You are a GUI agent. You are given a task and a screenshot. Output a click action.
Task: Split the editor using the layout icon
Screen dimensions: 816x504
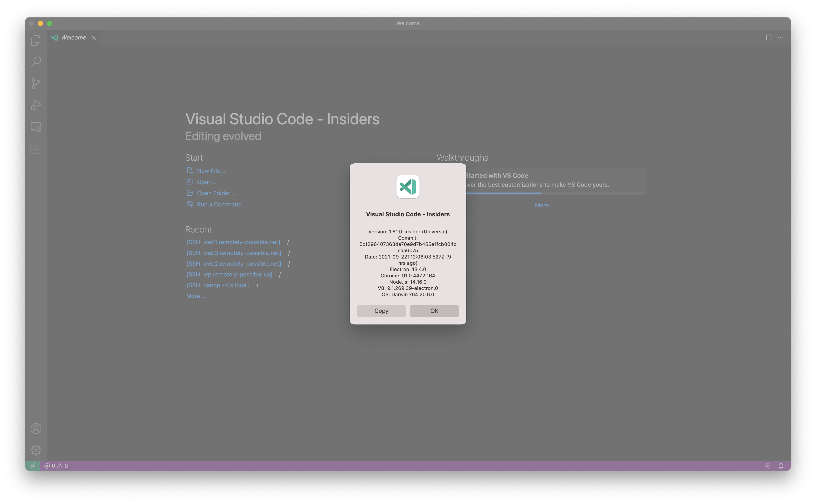click(769, 37)
